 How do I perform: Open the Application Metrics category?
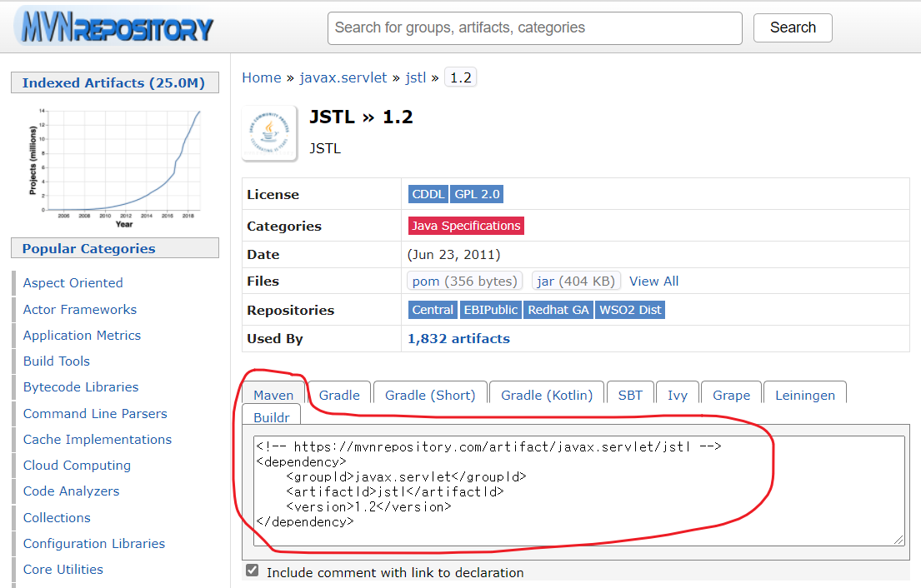[x=82, y=335]
